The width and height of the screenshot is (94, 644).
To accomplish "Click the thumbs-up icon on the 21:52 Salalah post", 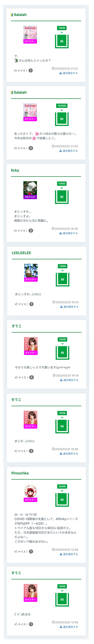I will 16,70.
